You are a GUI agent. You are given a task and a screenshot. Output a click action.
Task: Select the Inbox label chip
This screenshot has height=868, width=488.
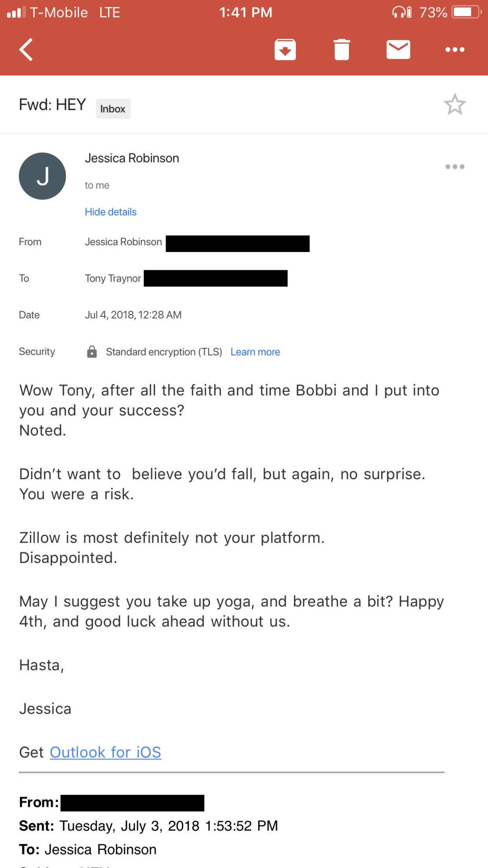[x=113, y=108]
